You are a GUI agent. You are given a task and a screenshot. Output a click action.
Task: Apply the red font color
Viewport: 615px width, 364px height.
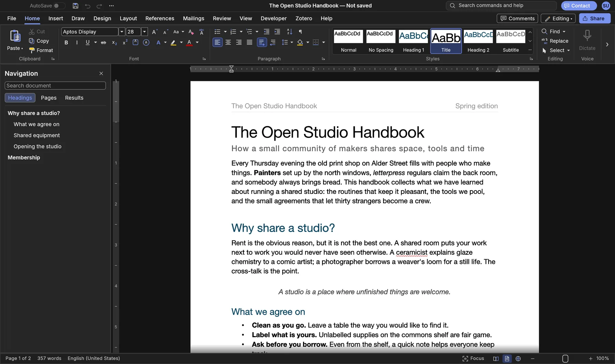[x=189, y=42]
